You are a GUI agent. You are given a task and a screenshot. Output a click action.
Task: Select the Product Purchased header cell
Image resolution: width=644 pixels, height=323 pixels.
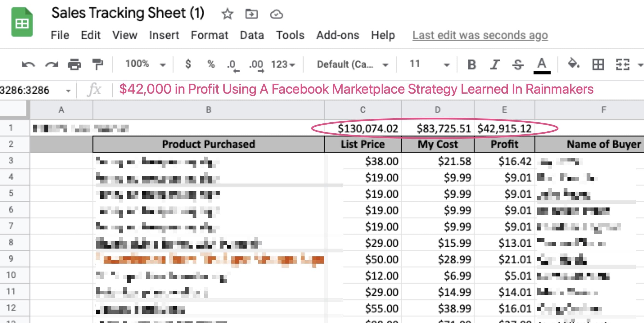click(x=208, y=144)
